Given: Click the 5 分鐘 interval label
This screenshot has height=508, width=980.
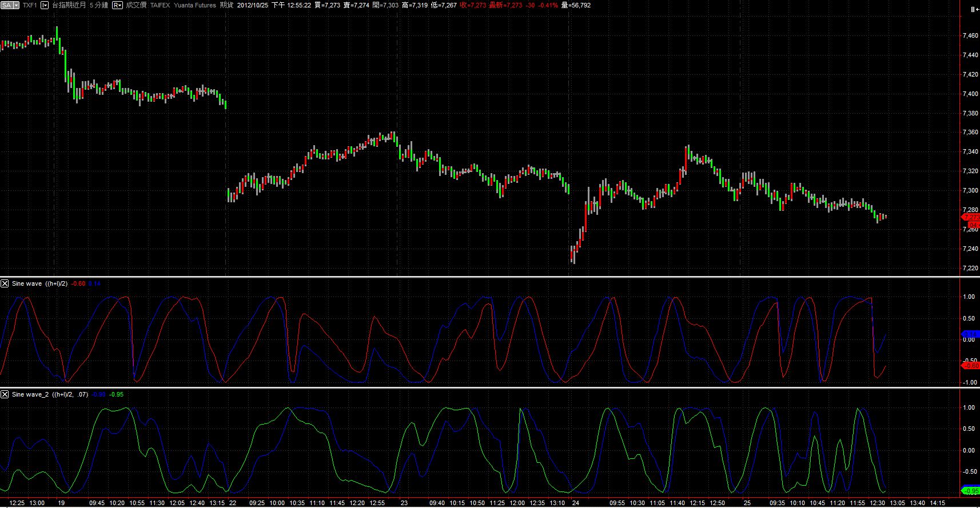Looking at the screenshot, I should pos(98,5).
